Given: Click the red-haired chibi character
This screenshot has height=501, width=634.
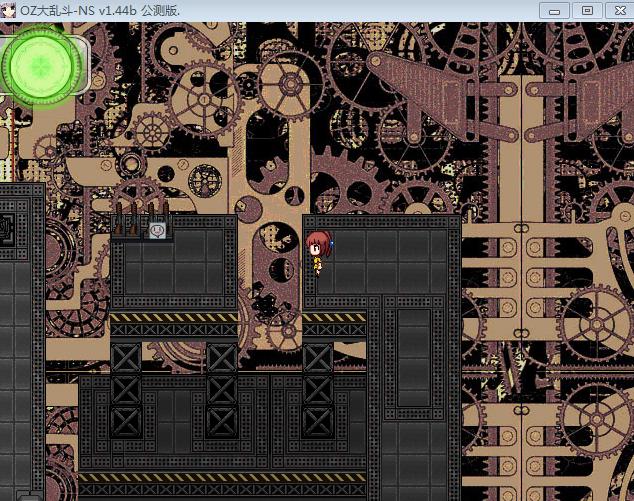Looking at the screenshot, I should [x=319, y=253].
